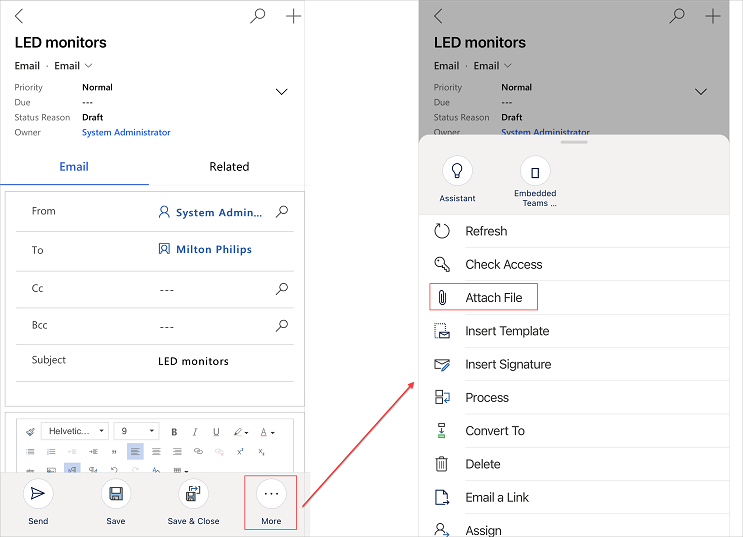Decrease indent in the email editor
This screenshot has width=743, height=537.
(72, 452)
